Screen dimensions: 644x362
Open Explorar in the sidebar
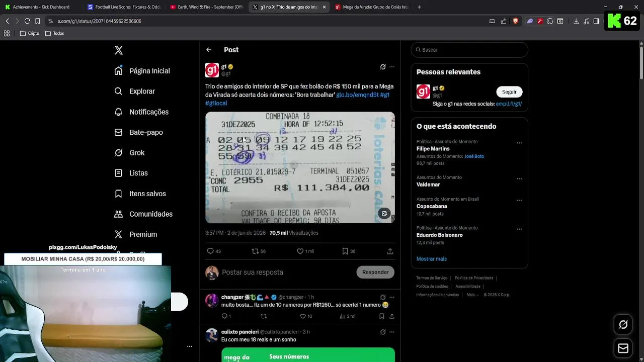135,92
